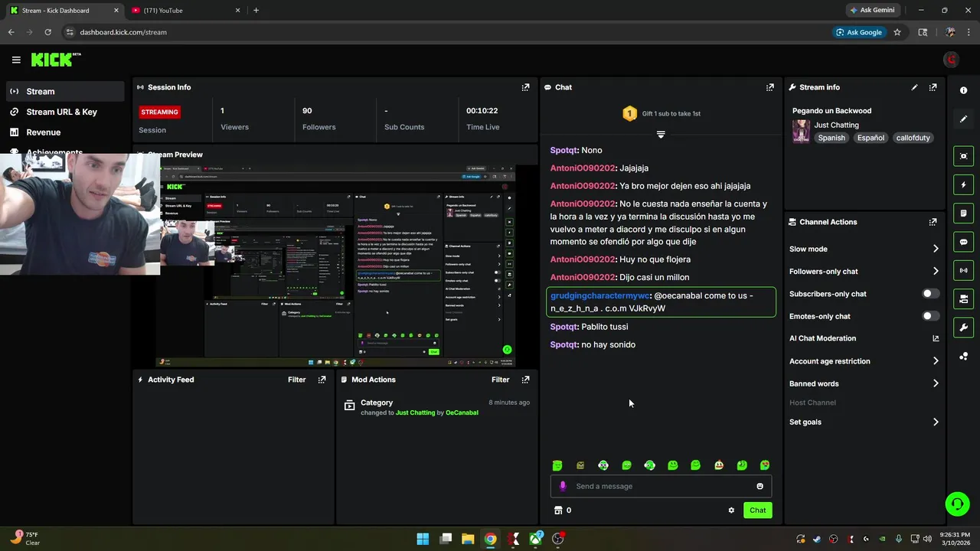Viewport: 980px width, 551px height.
Task: Toggle the camera channel icon in right sidebar
Action: coord(963,298)
